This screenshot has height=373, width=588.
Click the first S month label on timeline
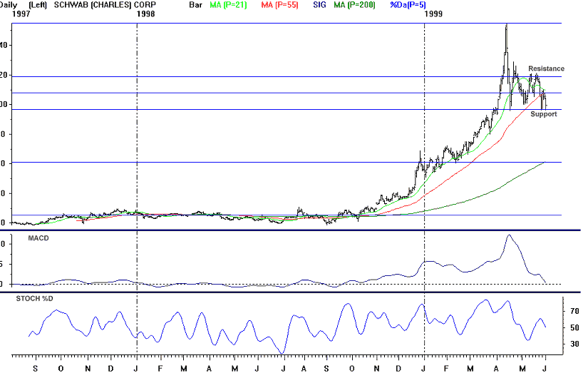[x=35, y=369]
